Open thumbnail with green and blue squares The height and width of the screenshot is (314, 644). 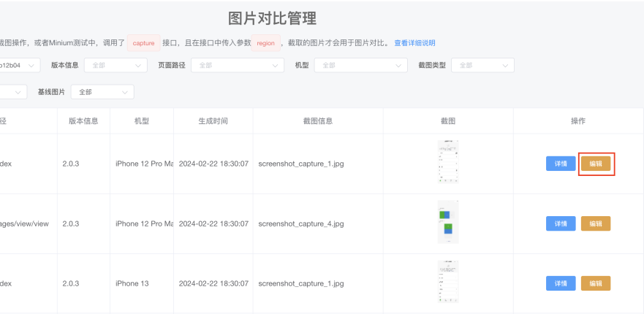448,222
